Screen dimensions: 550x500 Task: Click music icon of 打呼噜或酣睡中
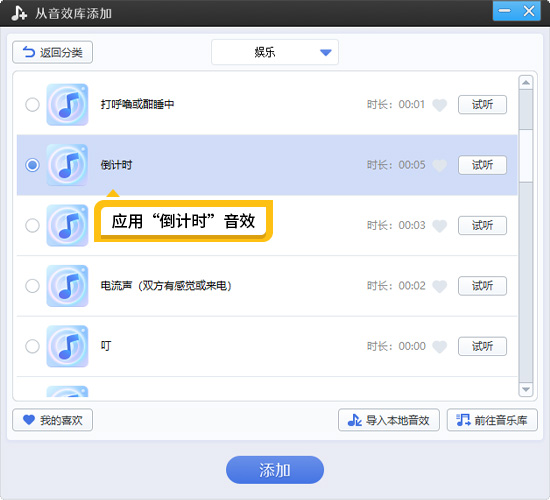(67, 105)
